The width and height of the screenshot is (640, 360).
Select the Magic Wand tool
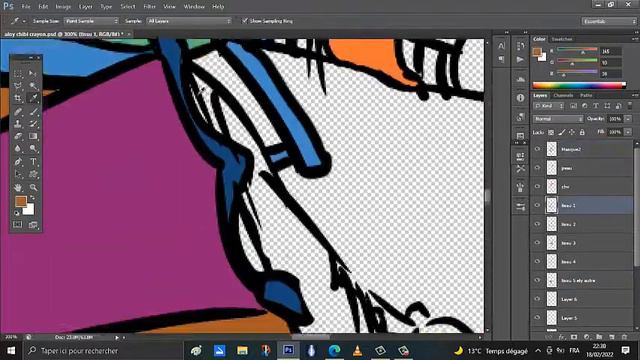pos(33,86)
